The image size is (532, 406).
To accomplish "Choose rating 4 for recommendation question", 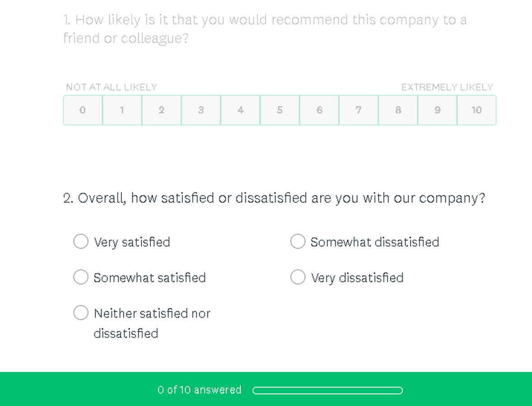I will click(240, 110).
